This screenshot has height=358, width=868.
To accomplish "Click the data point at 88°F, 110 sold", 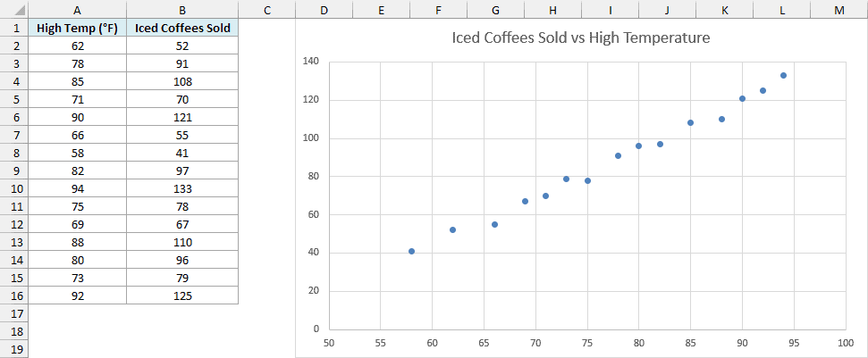I will point(722,119).
